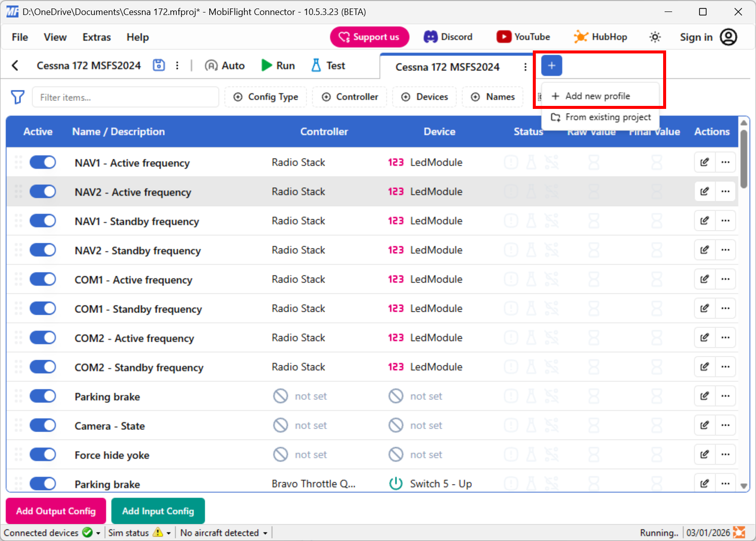Switch the app theme via the sun icon

(x=655, y=36)
